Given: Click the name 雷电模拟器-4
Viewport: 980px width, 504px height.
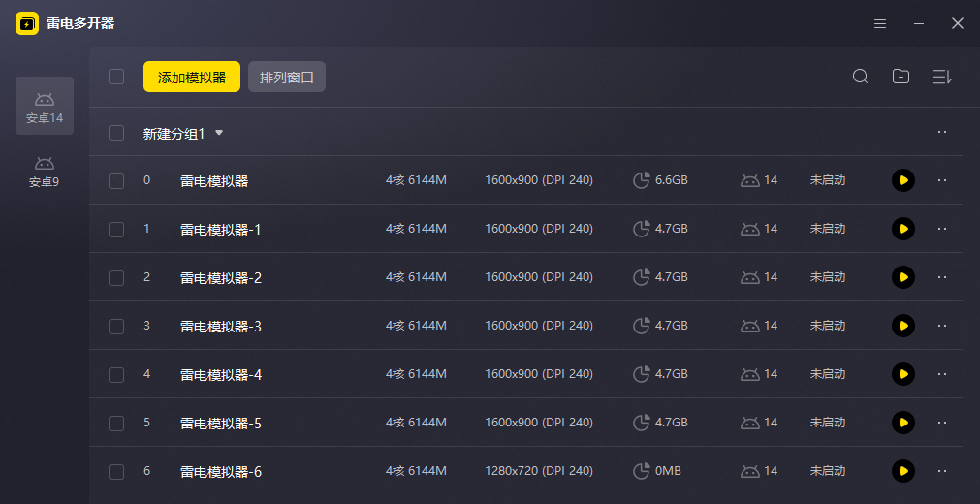Looking at the screenshot, I should click(221, 375).
